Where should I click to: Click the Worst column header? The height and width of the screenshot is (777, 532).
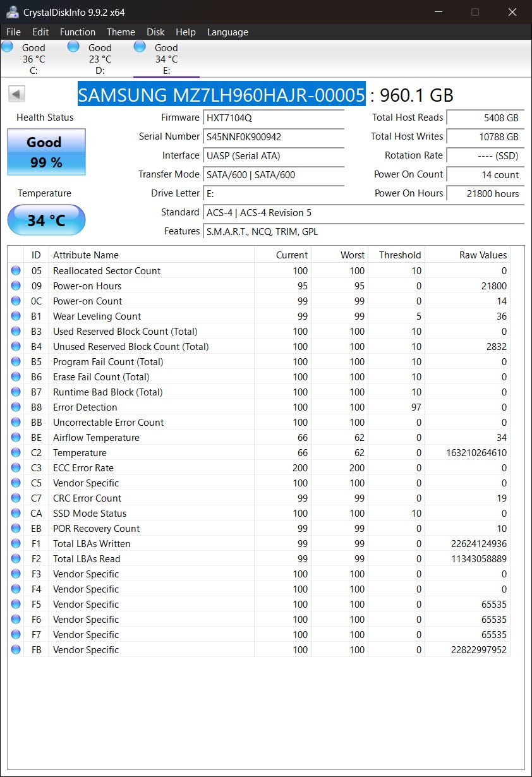click(340, 255)
